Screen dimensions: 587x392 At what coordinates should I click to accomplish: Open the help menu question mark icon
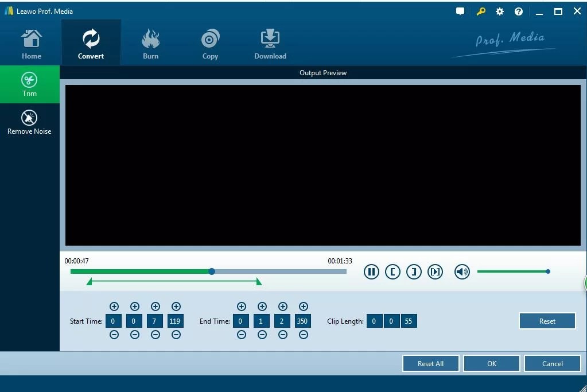click(519, 11)
